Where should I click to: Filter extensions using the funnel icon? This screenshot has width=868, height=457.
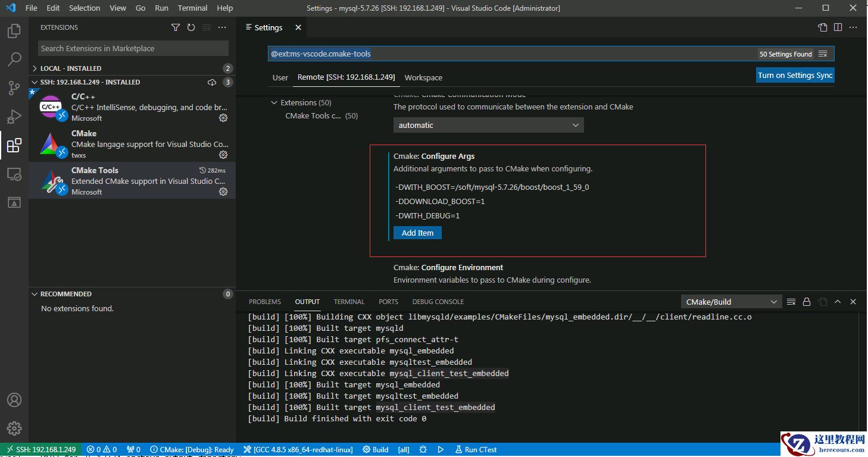pos(176,27)
